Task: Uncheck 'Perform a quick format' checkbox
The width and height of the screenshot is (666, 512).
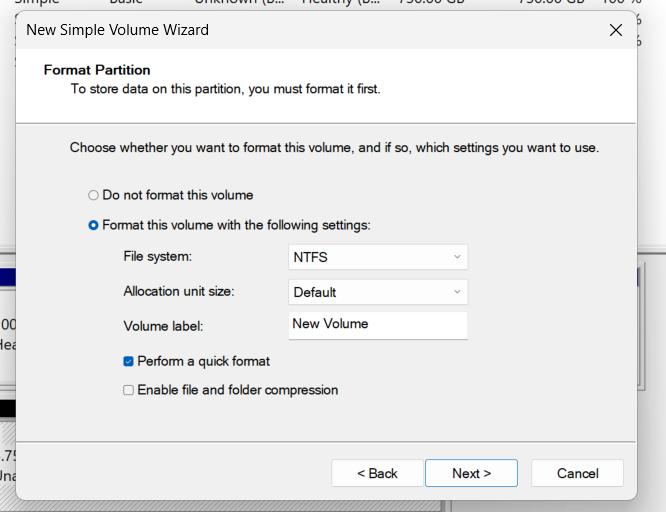Action: [x=129, y=361]
